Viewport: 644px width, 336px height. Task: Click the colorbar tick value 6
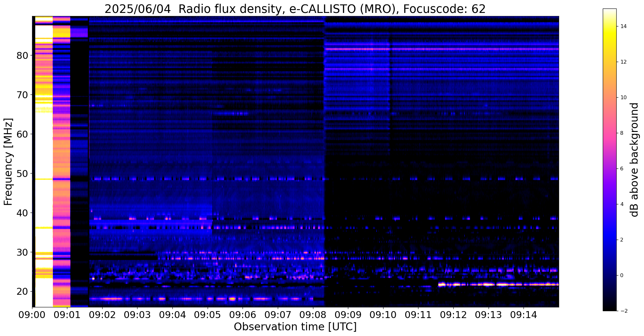click(621, 169)
